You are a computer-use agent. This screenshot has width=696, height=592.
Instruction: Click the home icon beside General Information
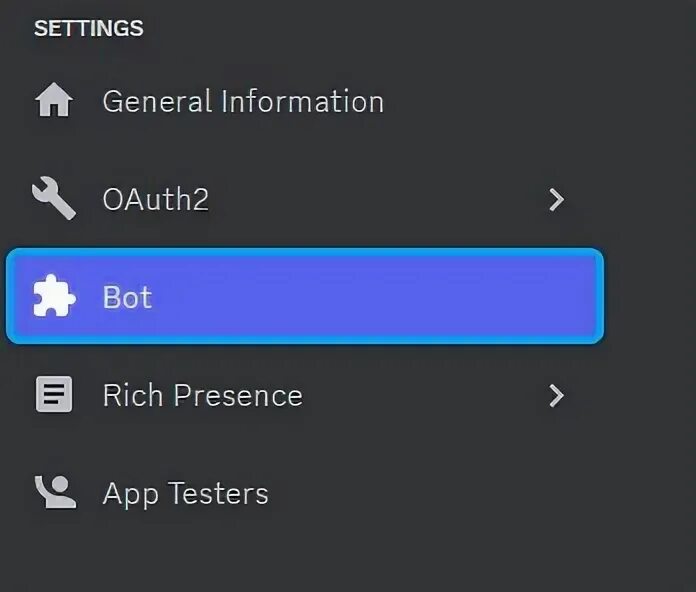[54, 101]
